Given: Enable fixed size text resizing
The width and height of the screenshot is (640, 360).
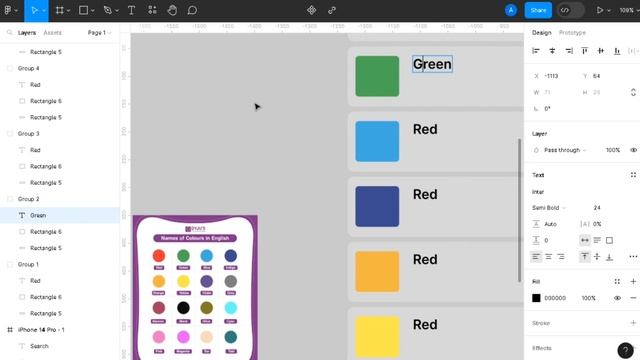Looking at the screenshot, I should [609, 240].
